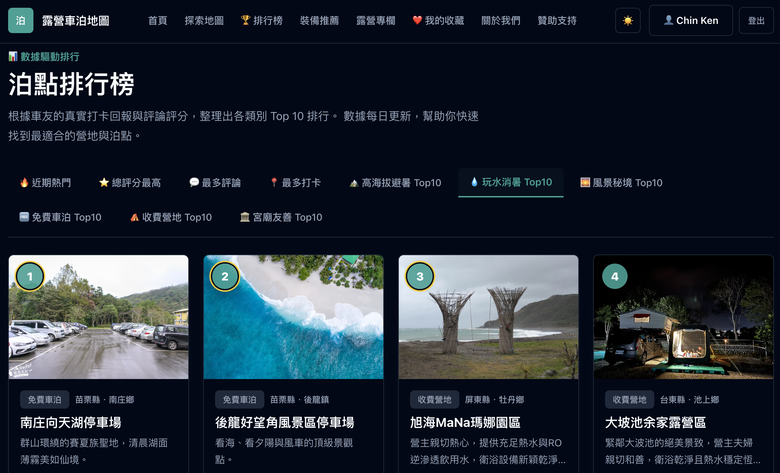Open the 排行榜 trophy nav link
The image size is (780, 473).
click(x=262, y=20)
